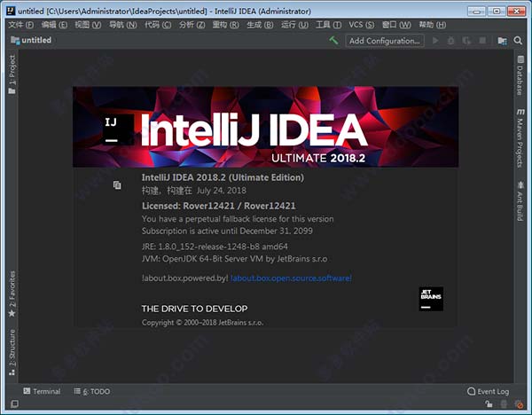Open the 视图 (V) menu

pos(88,25)
